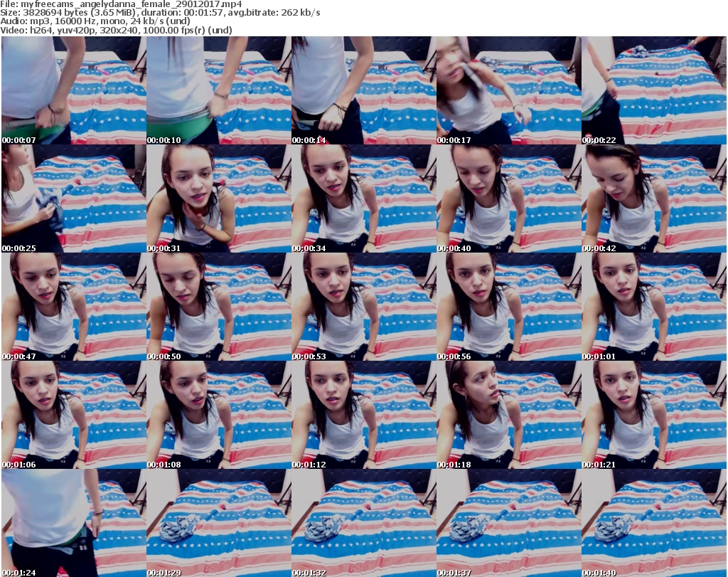Image resolution: width=728 pixels, height=577 pixels.
Task: Click the File name line in header
Action: coord(122,4)
